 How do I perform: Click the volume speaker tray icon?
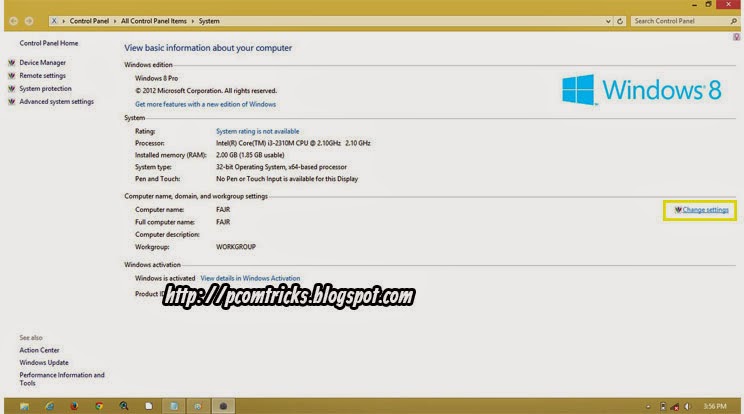[x=688, y=406]
